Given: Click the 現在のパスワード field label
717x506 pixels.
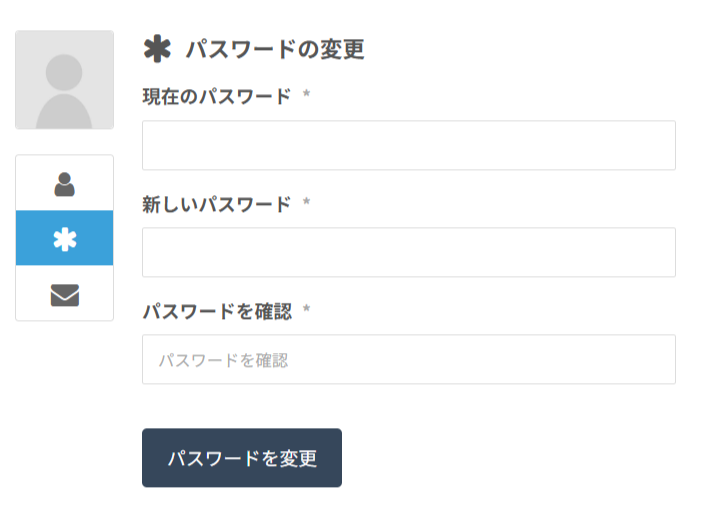Looking at the screenshot, I should click(217, 96).
